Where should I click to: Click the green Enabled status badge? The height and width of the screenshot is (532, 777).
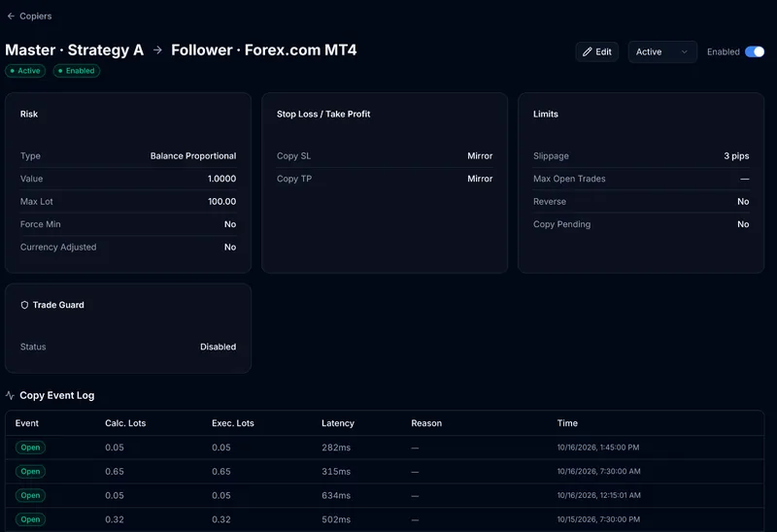(x=77, y=71)
